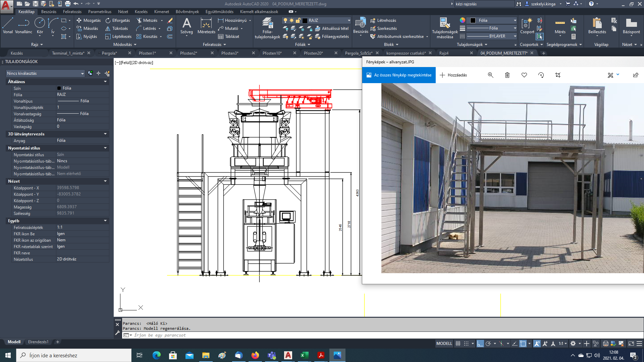Toggle clean screen in status bar
Screen dimensions: 644x362
click(x=631, y=344)
